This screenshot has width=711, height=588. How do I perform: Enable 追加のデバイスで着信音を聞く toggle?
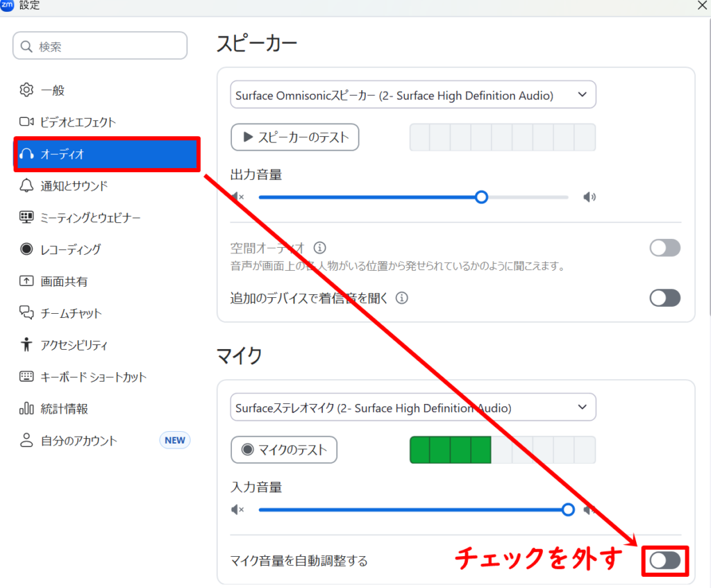(x=664, y=298)
